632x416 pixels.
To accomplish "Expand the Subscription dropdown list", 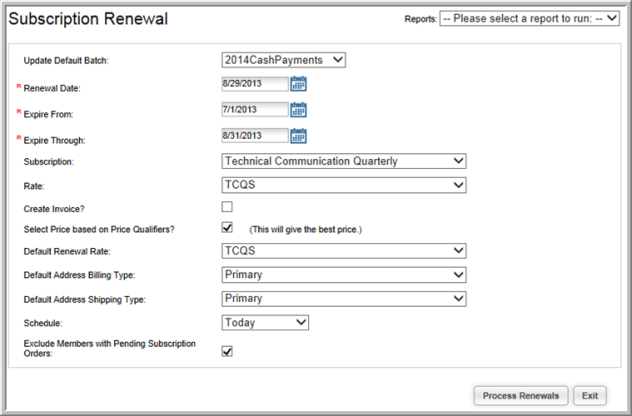I will [344, 161].
